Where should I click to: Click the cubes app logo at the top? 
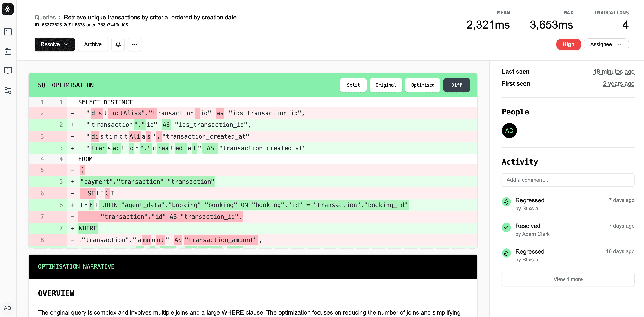click(x=8, y=9)
